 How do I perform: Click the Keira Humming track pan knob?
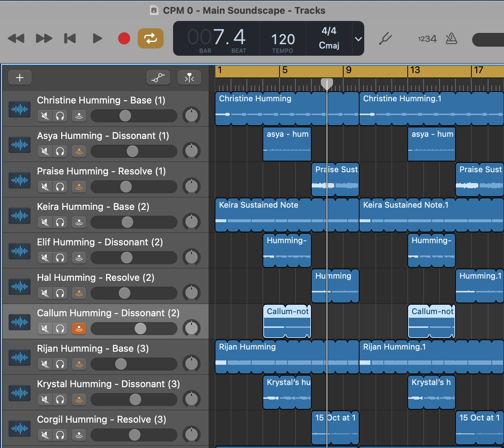191,222
